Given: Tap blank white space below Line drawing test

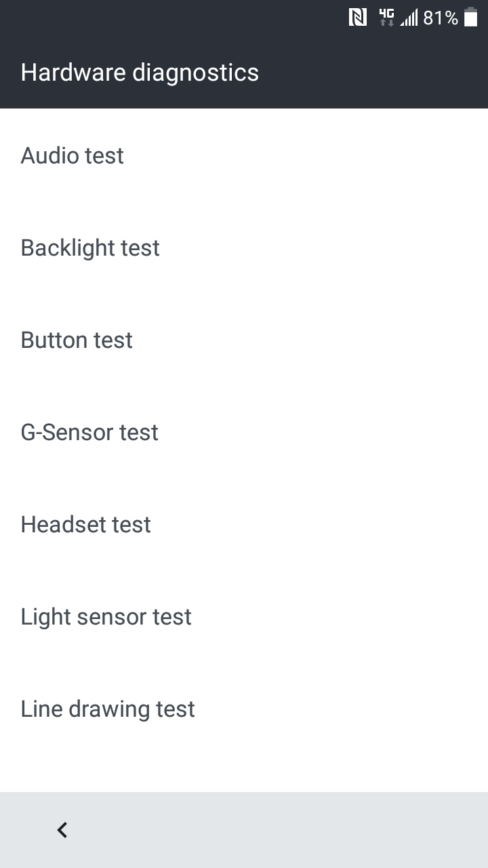Looking at the screenshot, I should pyautogui.click(x=244, y=773).
